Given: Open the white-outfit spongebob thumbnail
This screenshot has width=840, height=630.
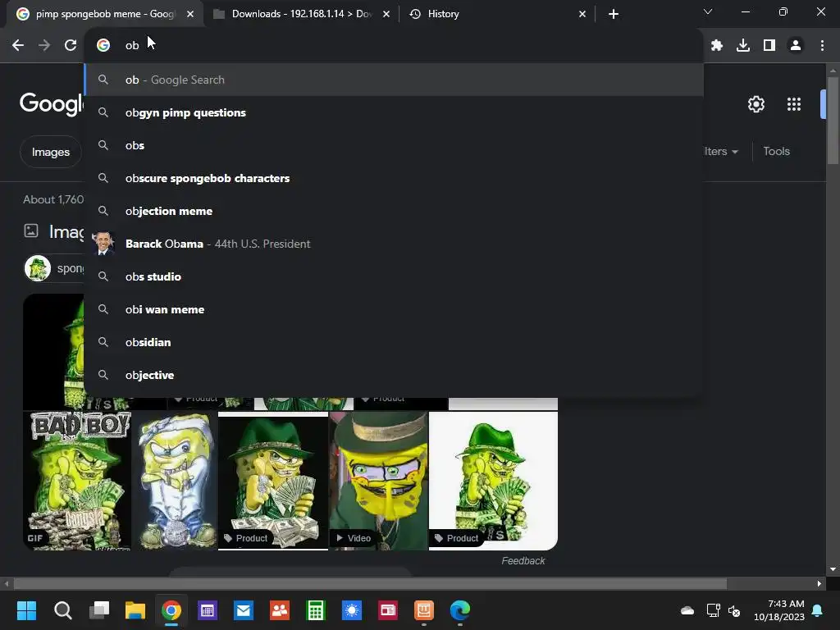Looking at the screenshot, I should (175, 481).
